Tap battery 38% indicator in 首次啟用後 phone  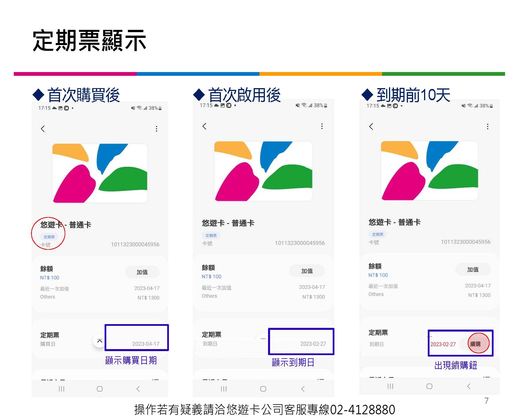tap(320, 105)
